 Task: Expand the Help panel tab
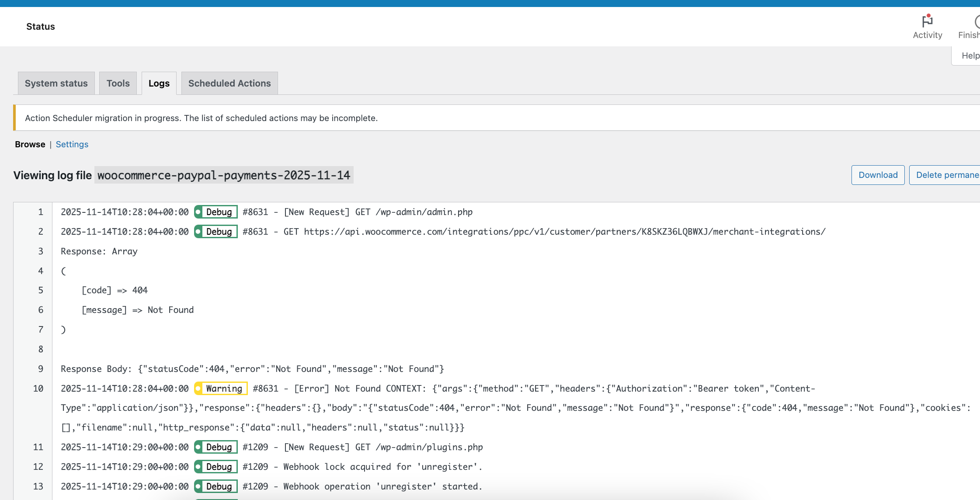970,56
